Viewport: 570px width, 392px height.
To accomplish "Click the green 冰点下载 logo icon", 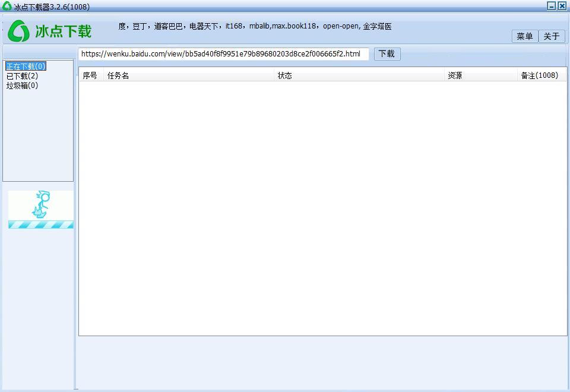I will [18, 31].
